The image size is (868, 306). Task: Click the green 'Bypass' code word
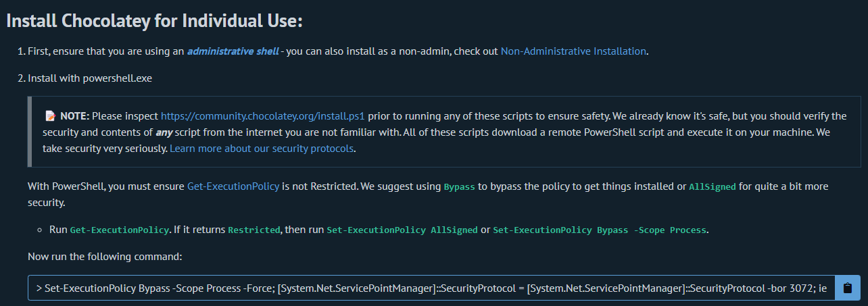point(460,186)
